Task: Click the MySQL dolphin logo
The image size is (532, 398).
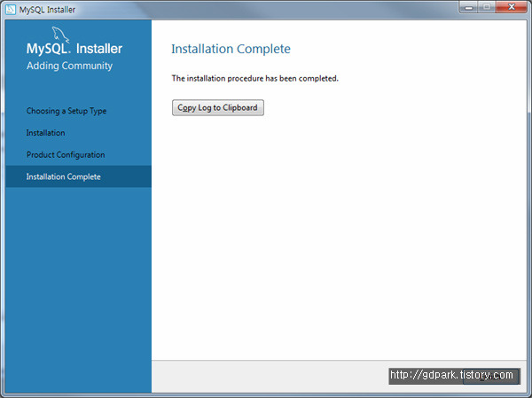Action: click(60, 35)
